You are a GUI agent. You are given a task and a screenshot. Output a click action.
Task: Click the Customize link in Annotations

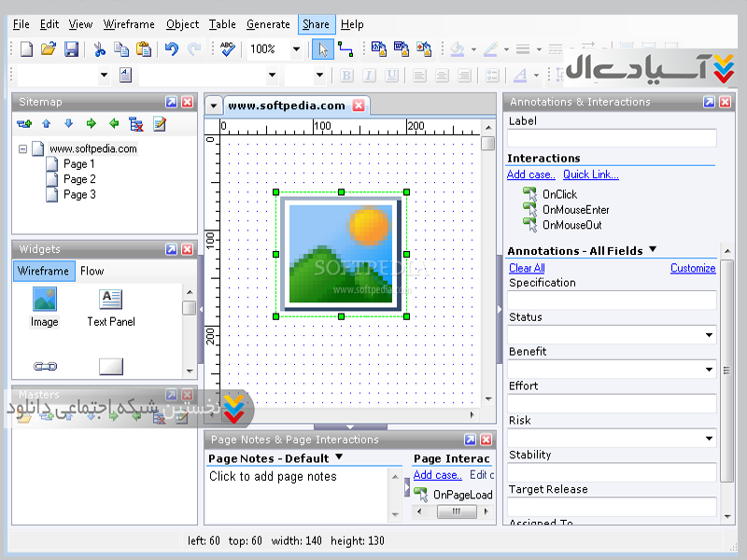click(x=692, y=268)
